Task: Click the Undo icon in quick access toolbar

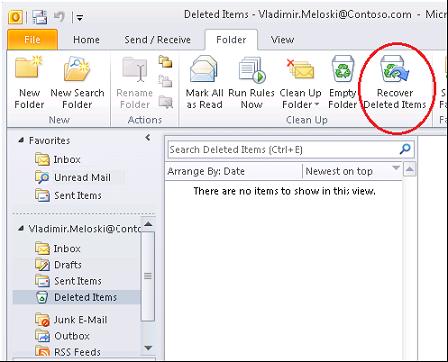Action: [x=60, y=16]
